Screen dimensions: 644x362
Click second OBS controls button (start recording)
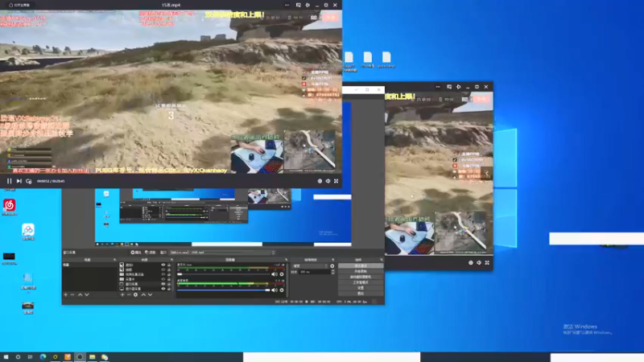361,271
